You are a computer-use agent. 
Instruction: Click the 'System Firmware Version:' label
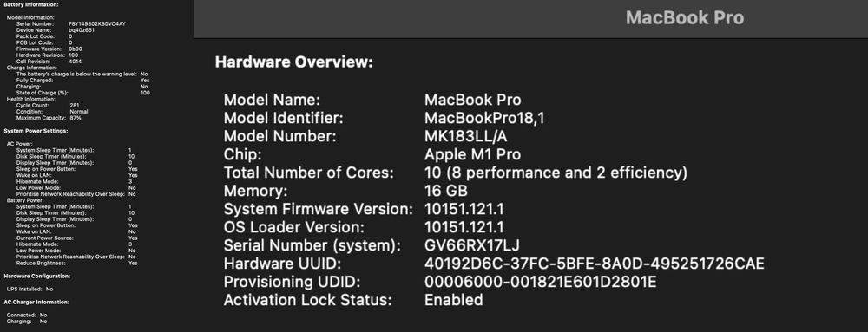click(319, 210)
